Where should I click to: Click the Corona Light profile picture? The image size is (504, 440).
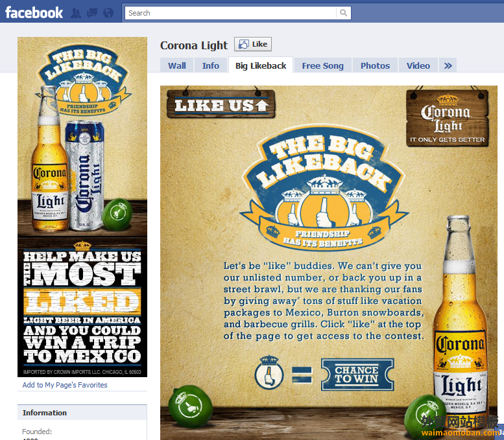[x=82, y=207]
